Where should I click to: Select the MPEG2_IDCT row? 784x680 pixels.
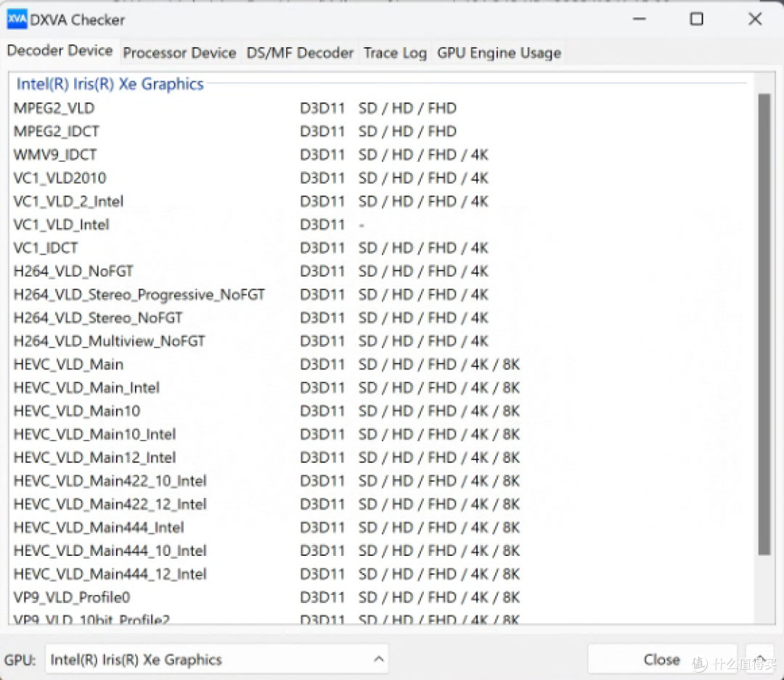click(x=381, y=131)
